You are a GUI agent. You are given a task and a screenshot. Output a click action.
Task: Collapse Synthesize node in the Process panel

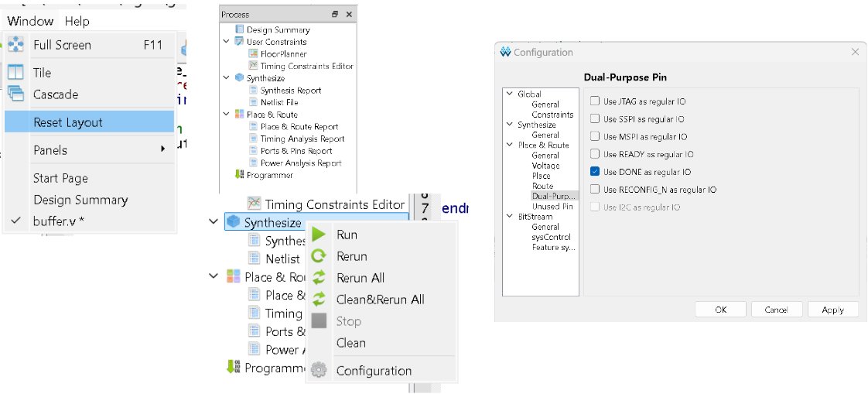click(227, 78)
